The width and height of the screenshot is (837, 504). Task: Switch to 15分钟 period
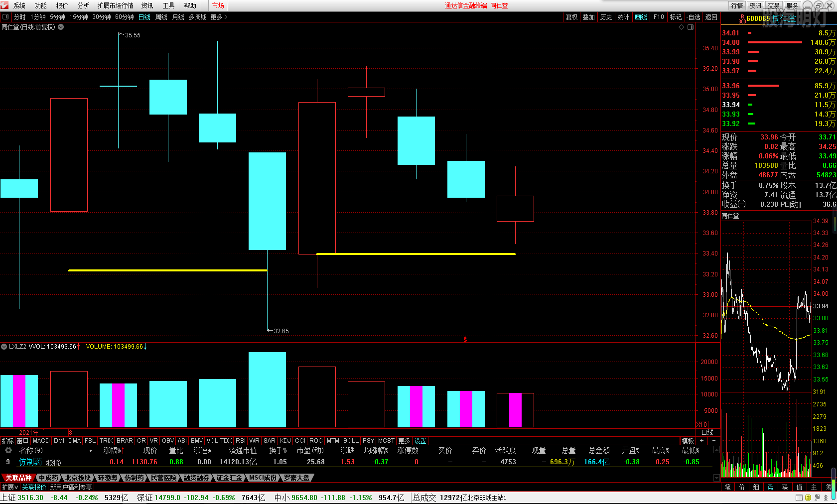[79, 17]
